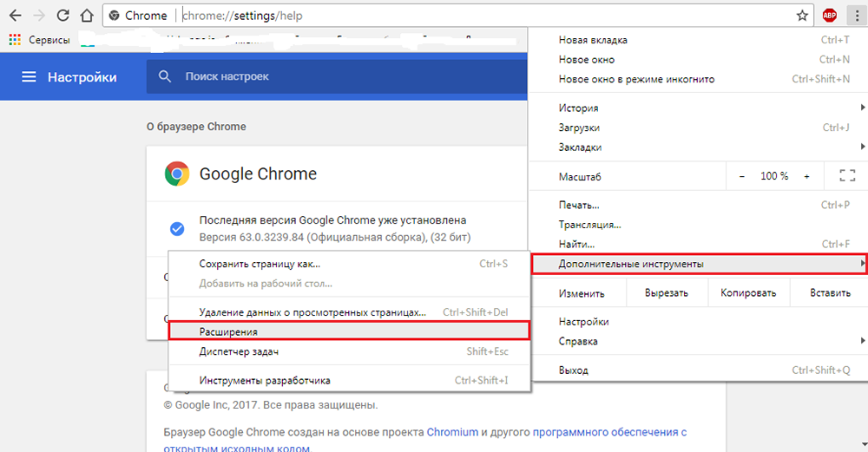The width and height of the screenshot is (868, 452).
Task: Click the three-dot Chrome menu button
Action: (853, 15)
